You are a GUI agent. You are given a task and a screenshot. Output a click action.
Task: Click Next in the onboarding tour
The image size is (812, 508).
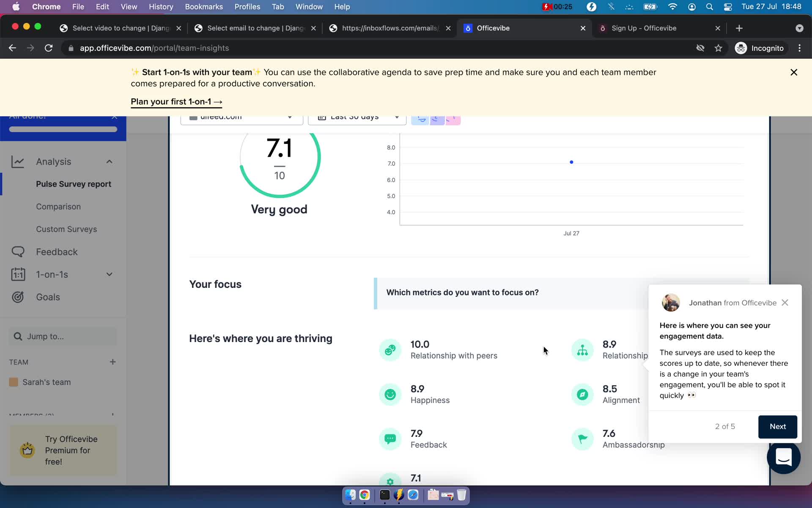pos(777,427)
